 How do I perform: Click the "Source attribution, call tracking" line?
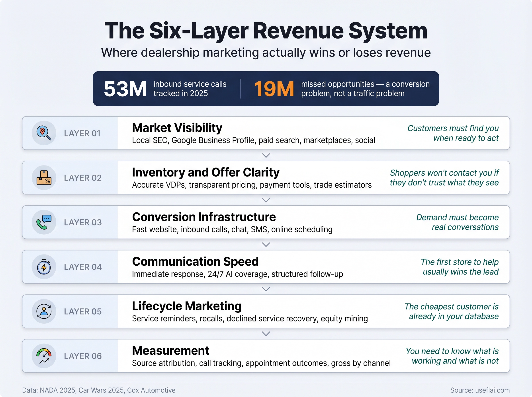click(x=261, y=363)
